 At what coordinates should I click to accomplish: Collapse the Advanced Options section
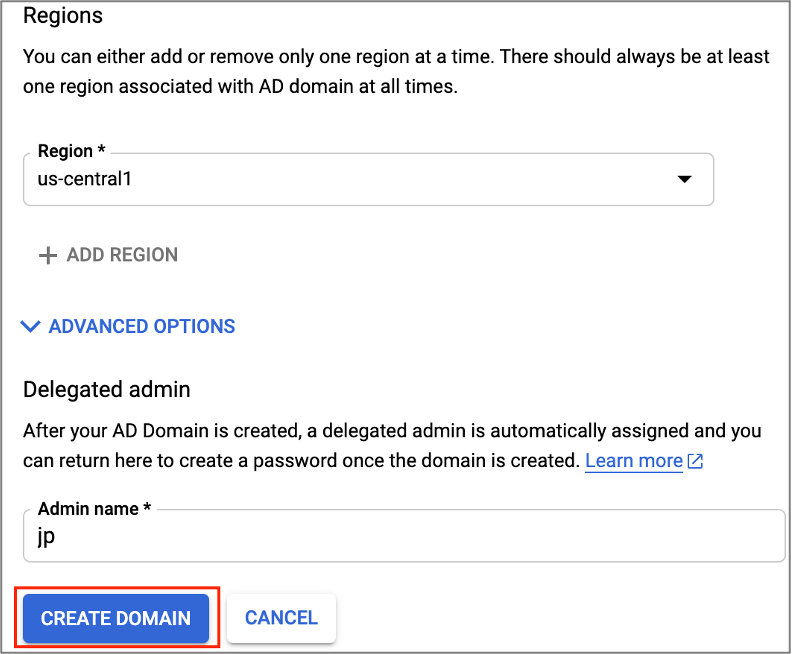tap(129, 327)
